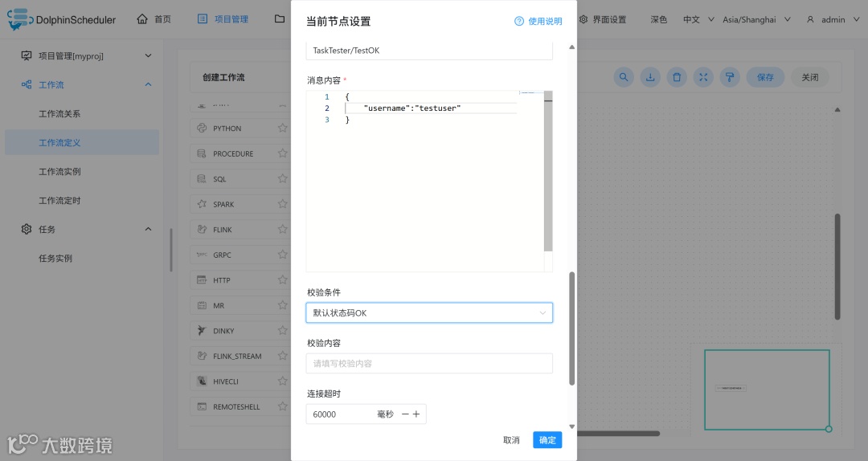The image size is (868, 461).
Task: Favorite the HTTP task with its star
Action: (x=283, y=280)
